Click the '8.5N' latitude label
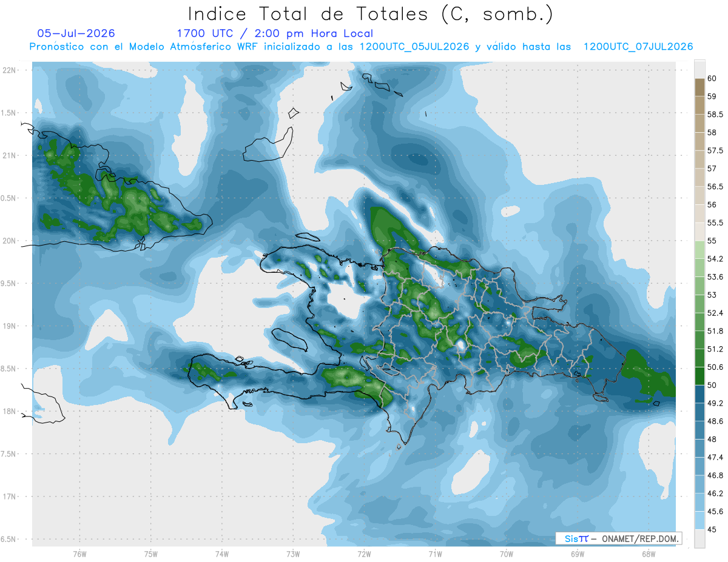Viewport: 728px width, 562px height. click(9, 369)
